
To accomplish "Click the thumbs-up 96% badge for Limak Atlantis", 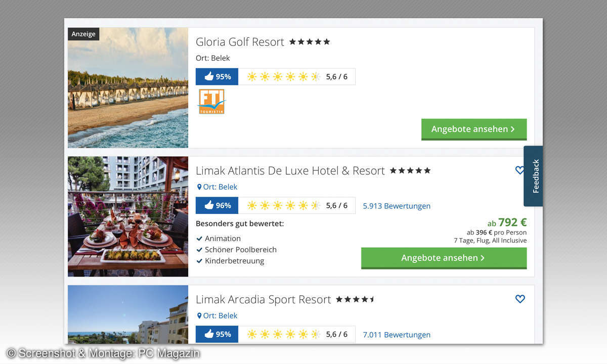I will tap(217, 205).
